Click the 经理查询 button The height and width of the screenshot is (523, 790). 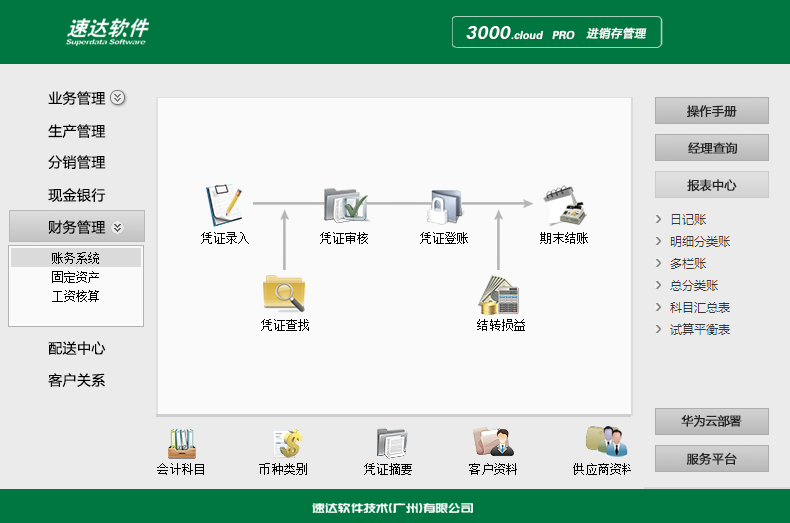[x=711, y=148]
